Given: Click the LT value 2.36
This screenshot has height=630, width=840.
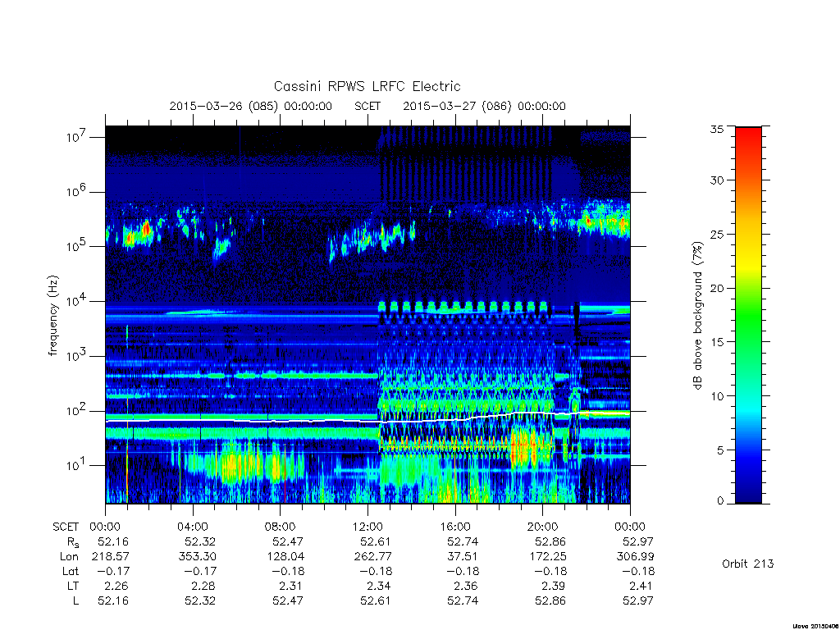Looking at the screenshot, I should [466, 586].
